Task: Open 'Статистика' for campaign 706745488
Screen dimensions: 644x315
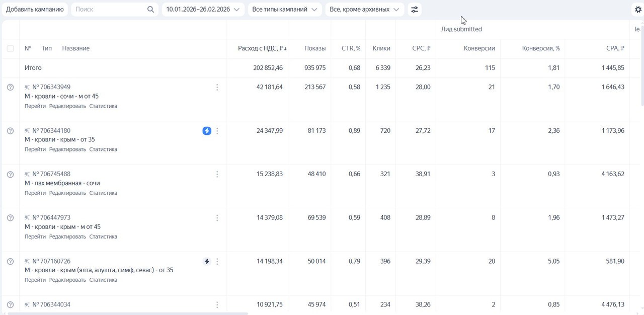Action: 103,193
